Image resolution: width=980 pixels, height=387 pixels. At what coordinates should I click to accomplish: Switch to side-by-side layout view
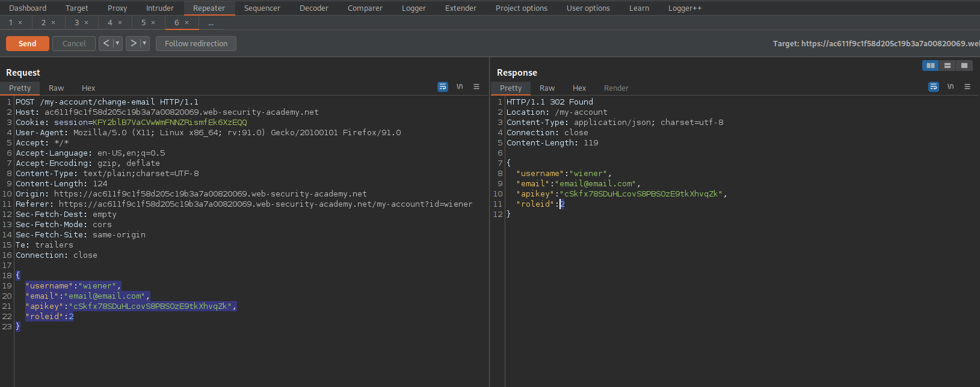[931, 66]
